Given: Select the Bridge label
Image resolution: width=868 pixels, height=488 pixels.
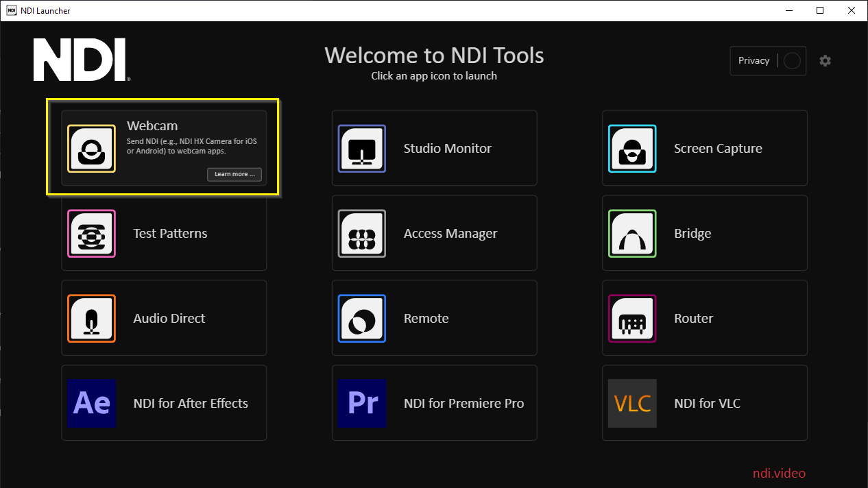Looking at the screenshot, I should [x=692, y=234].
